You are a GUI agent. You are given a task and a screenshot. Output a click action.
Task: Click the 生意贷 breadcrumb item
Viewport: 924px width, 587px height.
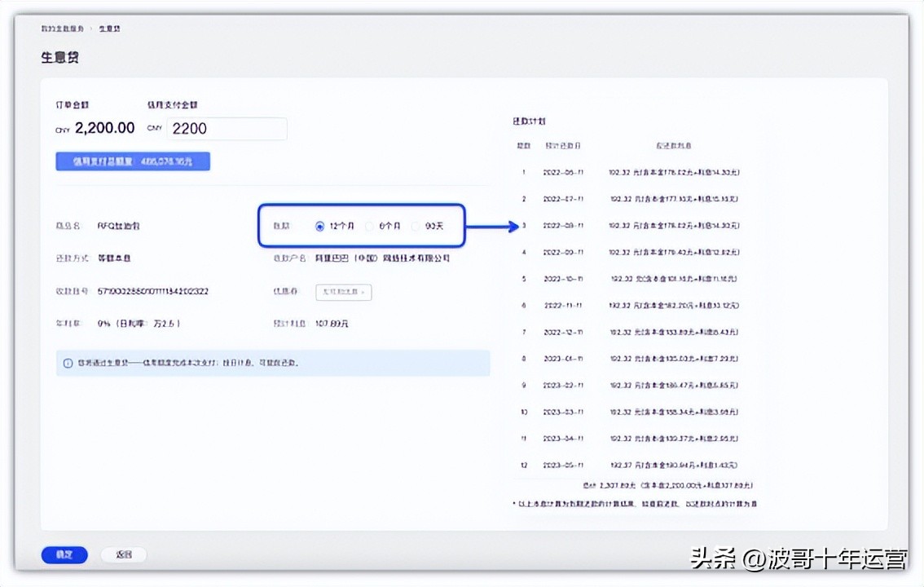(108, 28)
